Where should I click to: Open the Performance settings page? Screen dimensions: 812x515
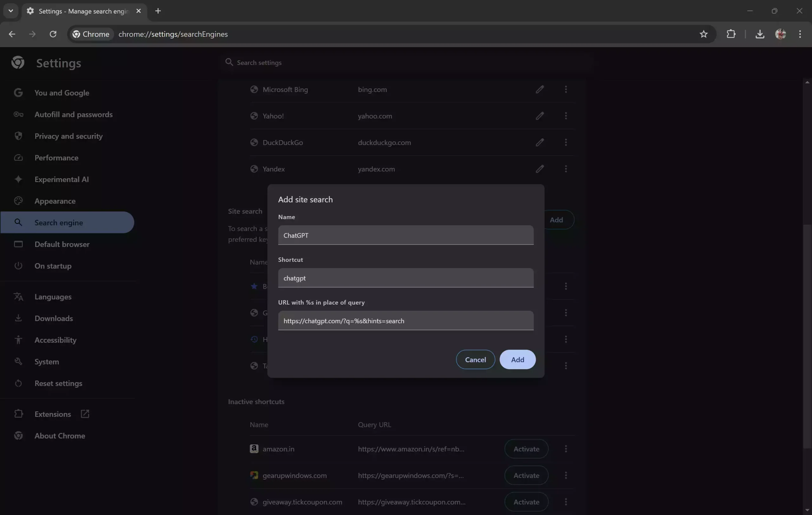click(68, 158)
